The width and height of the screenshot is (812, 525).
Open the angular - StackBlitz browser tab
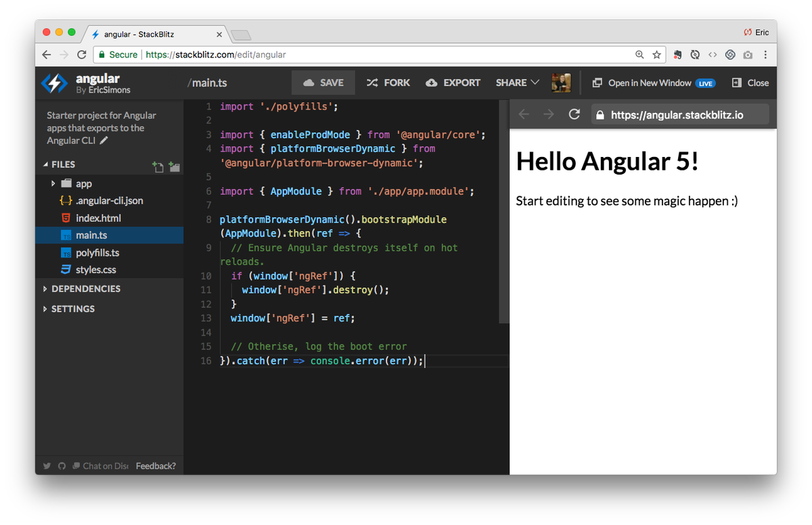156,34
